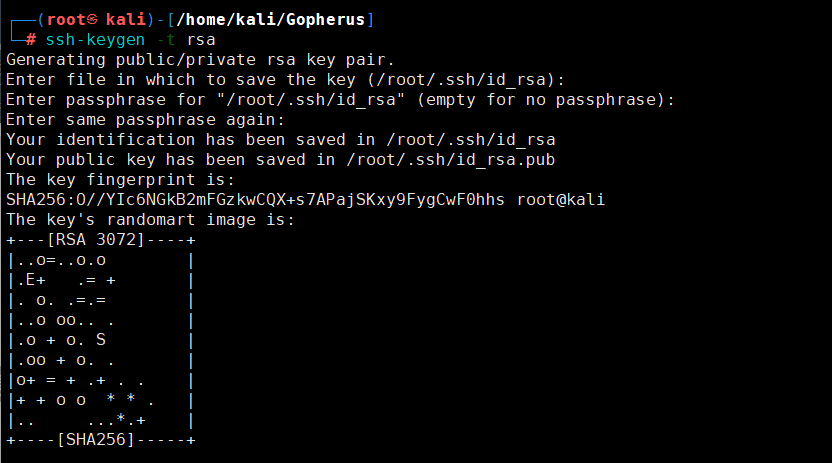Click the -t option flag
The image size is (832, 463).
pyautogui.click(x=166, y=40)
